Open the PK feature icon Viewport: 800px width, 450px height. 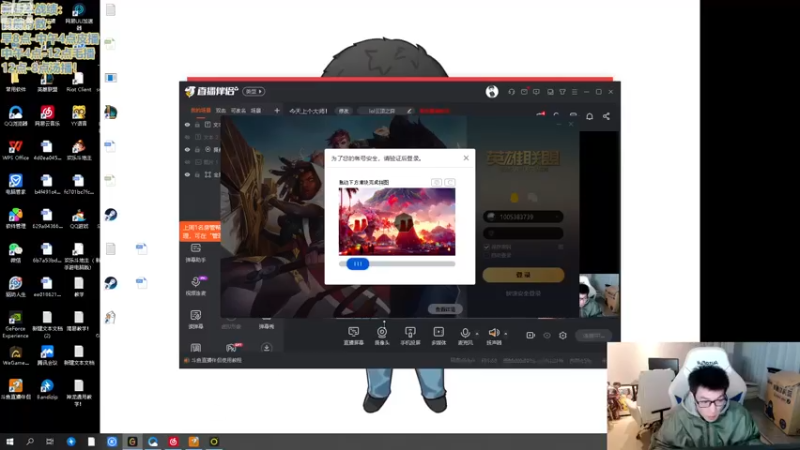click(x=231, y=348)
